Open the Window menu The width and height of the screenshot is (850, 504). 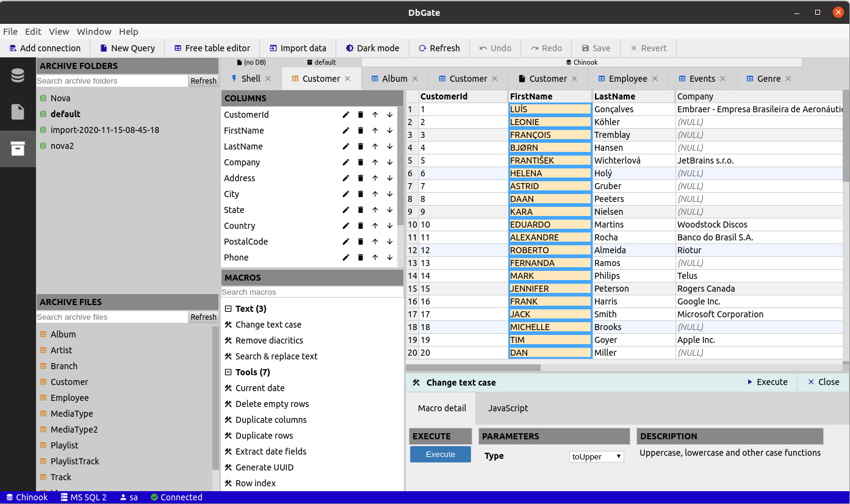pyautogui.click(x=94, y=32)
